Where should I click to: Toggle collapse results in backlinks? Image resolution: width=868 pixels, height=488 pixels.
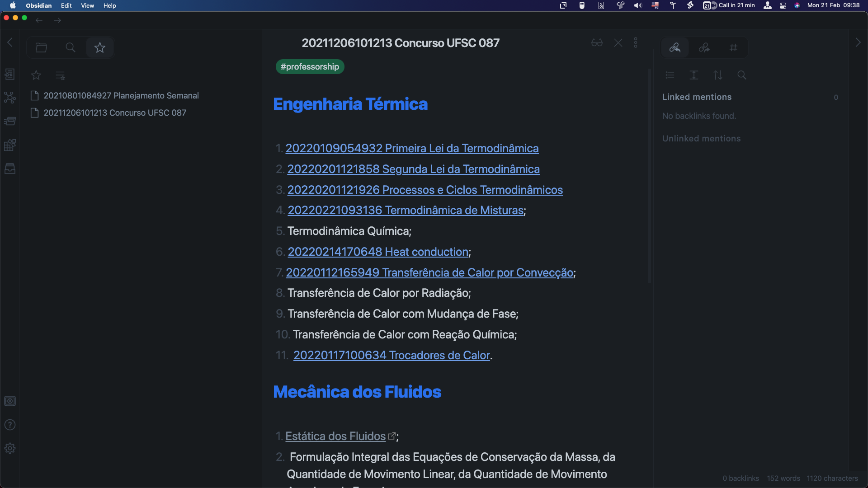(670, 75)
